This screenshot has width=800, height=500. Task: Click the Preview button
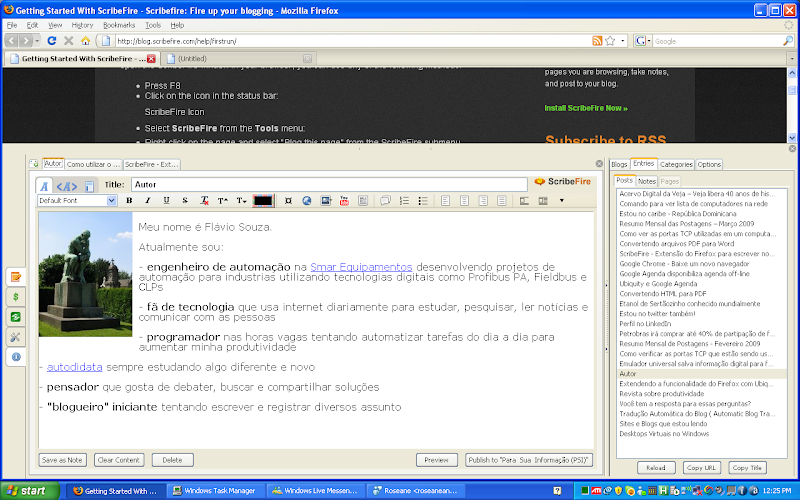click(x=436, y=460)
